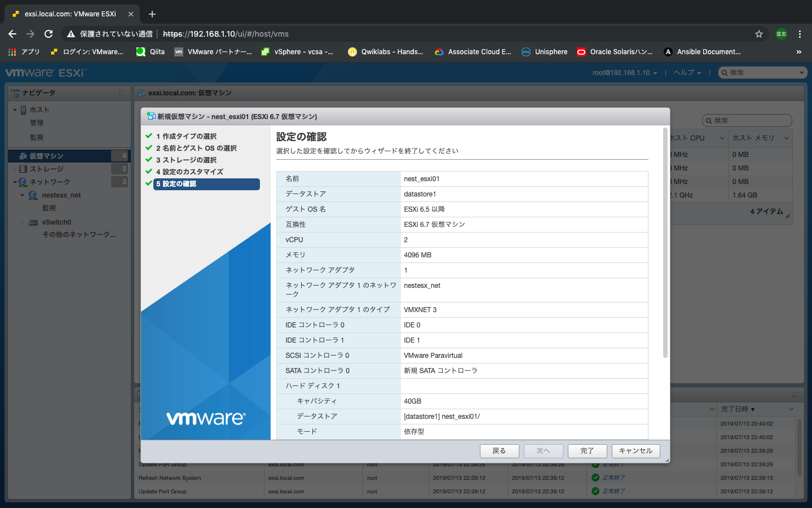Click the 1.64 GB host memory cell
812x508 pixels.
(745, 195)
